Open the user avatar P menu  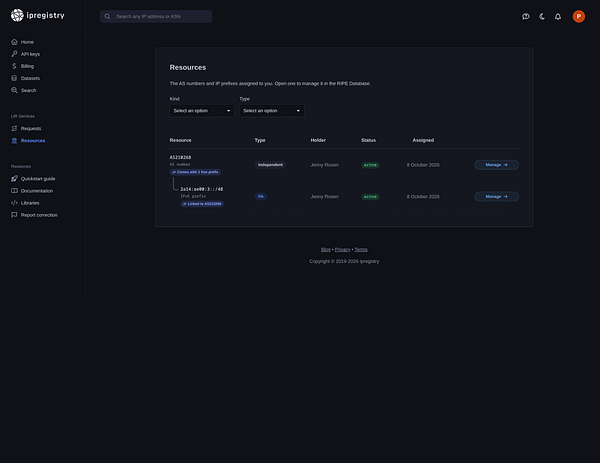pyautogui.click(x=579, y=16)
